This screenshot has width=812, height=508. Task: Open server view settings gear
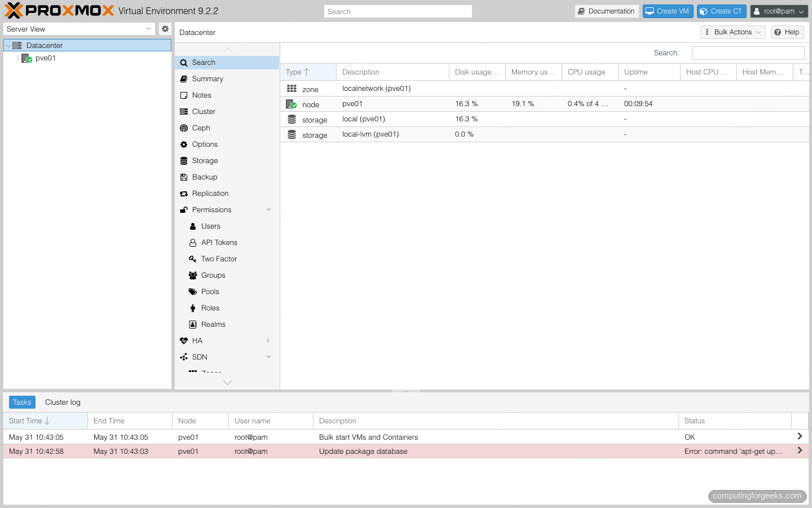(x=165, y=29)
